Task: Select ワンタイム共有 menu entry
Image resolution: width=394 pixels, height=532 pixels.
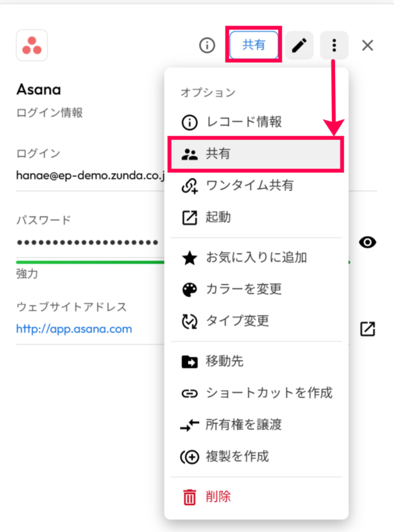Action: 249,186
